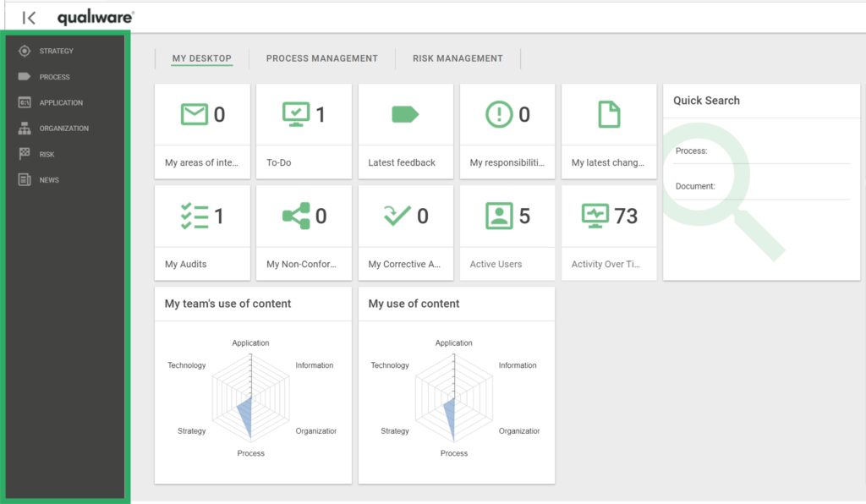Select the My Desktop tab
Screen dimensions: 866x504
pos(201,59)
